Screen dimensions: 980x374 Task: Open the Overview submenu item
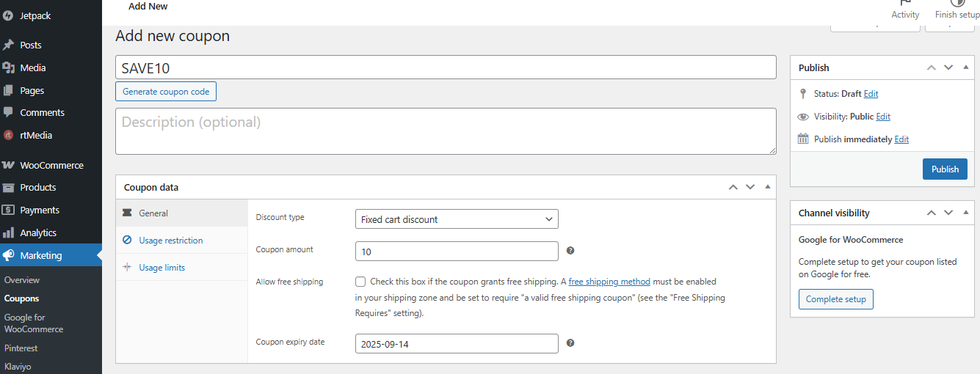pyautogui.click(x=22, y=280)
